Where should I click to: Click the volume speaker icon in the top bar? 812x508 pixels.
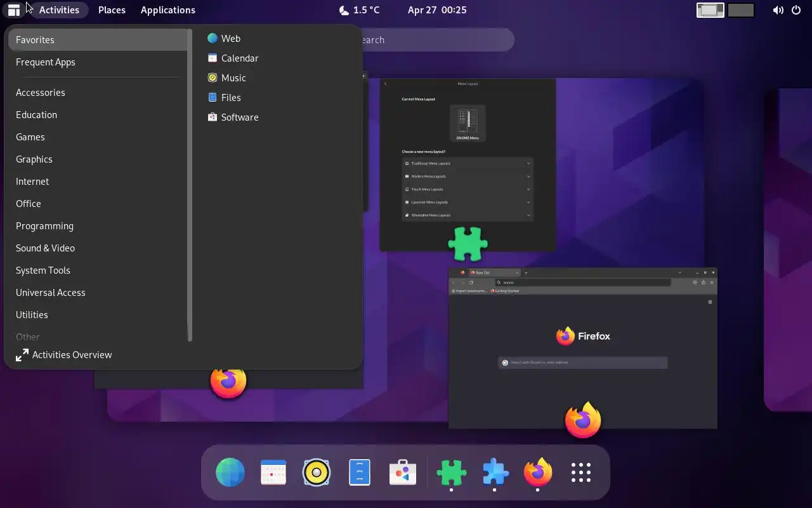(x=778, y=10)
